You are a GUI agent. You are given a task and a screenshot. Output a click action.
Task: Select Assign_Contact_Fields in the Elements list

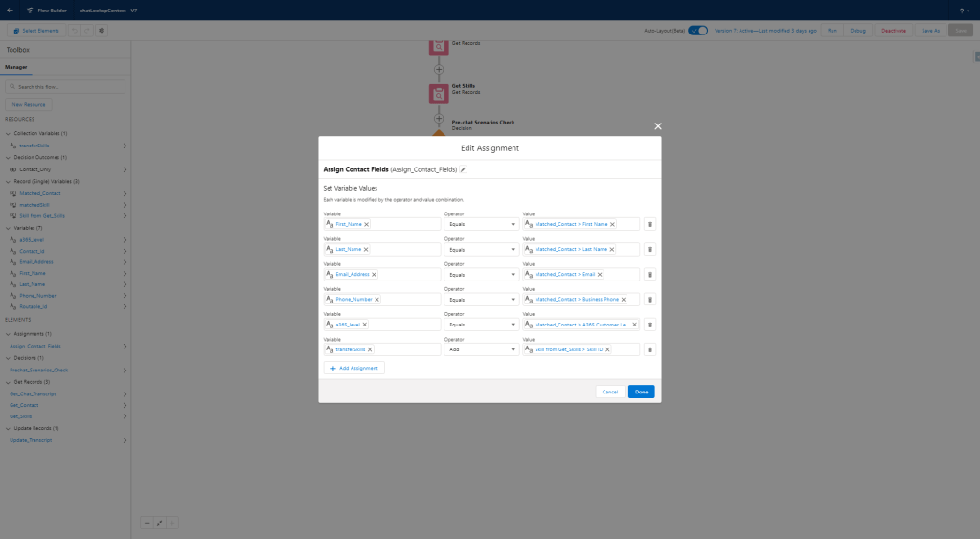pos(35,346)
